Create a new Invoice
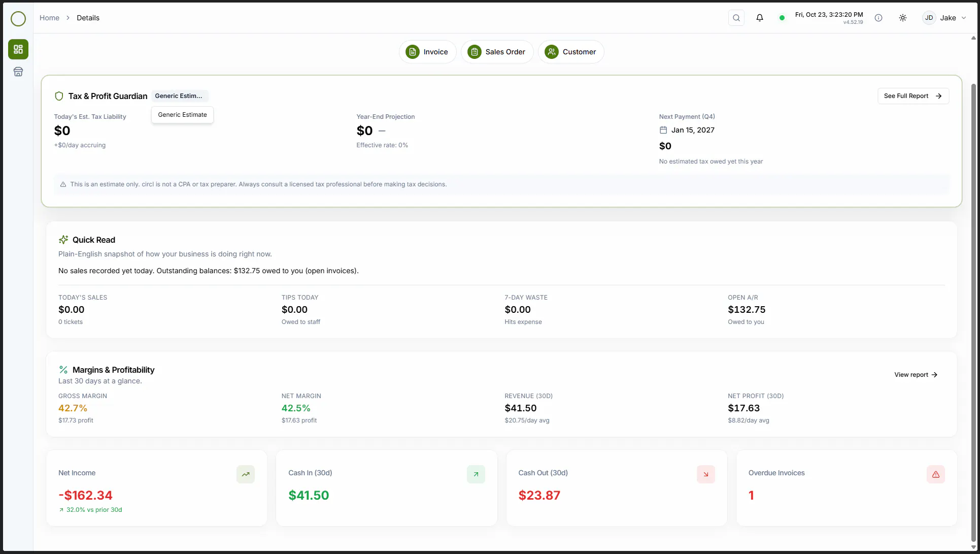 tap(427, 52)
